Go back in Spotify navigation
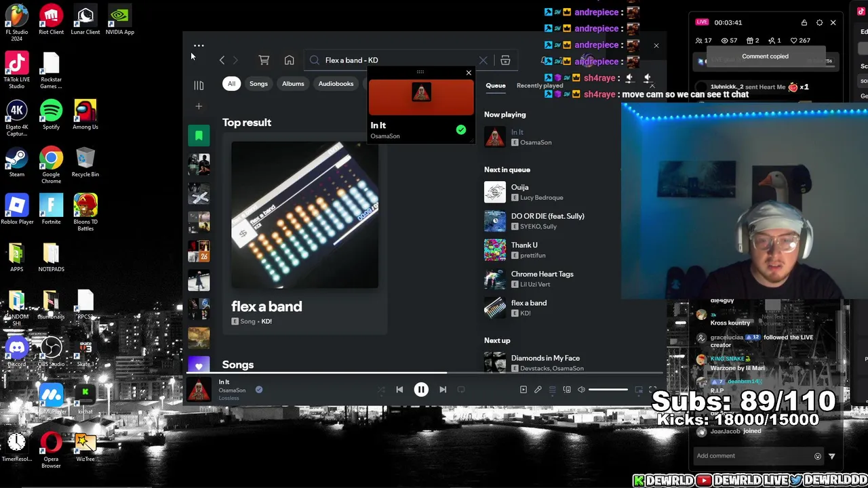The width and height of the screenshot is (868, 488). pyautogui.click(x=222, y=60)
